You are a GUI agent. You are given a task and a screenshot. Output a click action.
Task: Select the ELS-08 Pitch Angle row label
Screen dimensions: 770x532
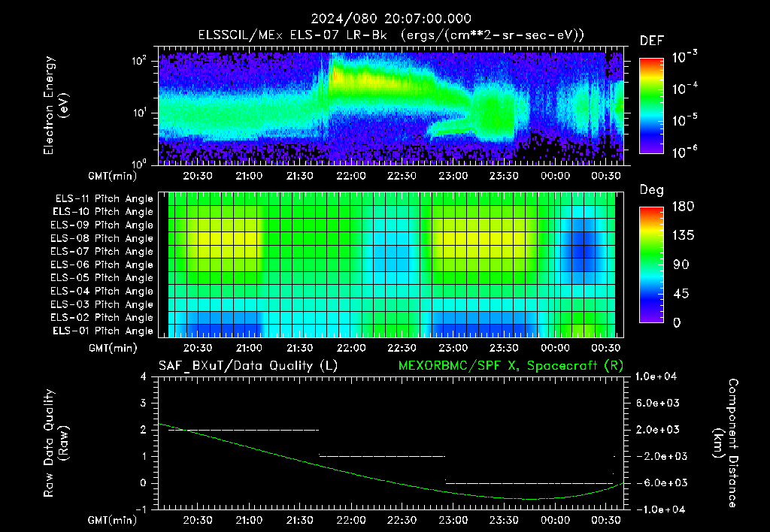(x=102, y=238)
